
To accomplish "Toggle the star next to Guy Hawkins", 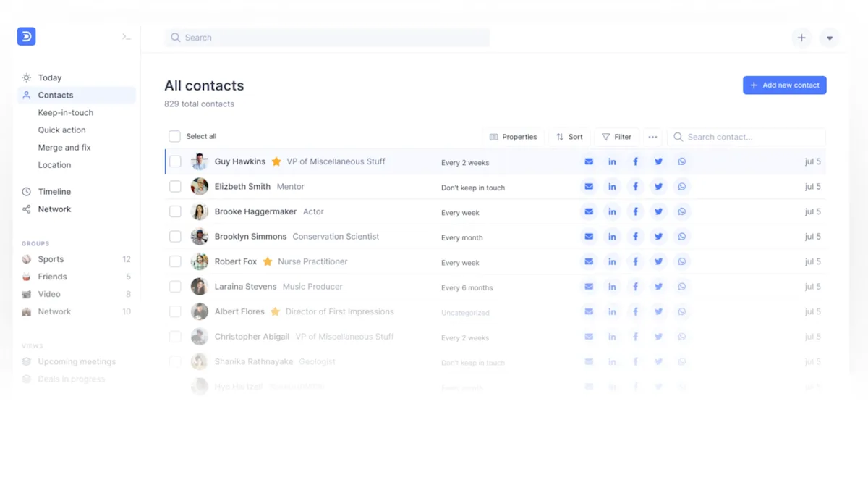I will coord(276,161).
